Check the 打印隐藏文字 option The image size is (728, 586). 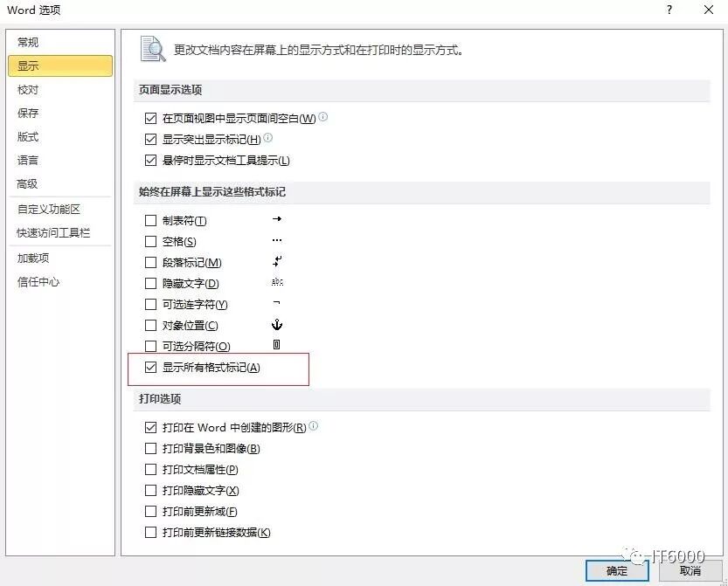[x=150, y=490]
